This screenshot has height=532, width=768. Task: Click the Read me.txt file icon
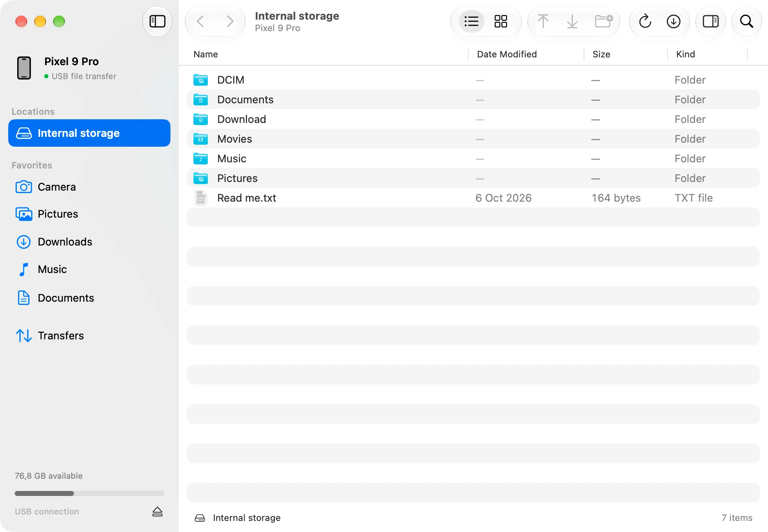[200, 198]
